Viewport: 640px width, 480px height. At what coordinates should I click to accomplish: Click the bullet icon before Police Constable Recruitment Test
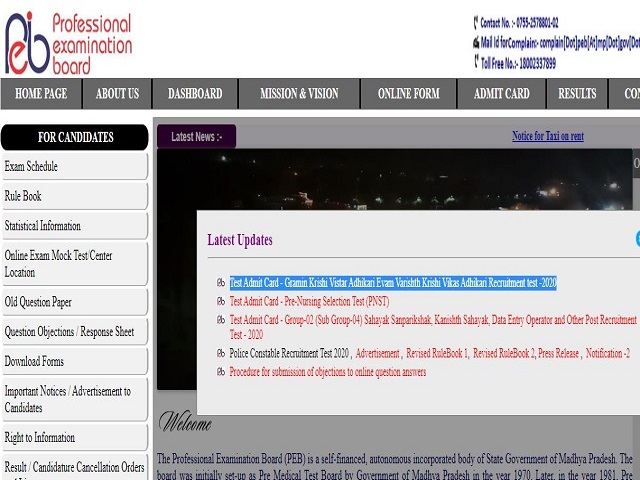[221, 353]
